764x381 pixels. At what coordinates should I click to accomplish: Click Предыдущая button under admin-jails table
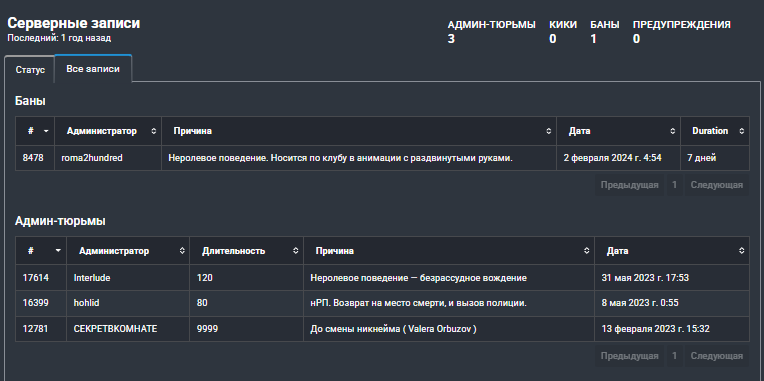pyautogui.click(x=629, y=356)
